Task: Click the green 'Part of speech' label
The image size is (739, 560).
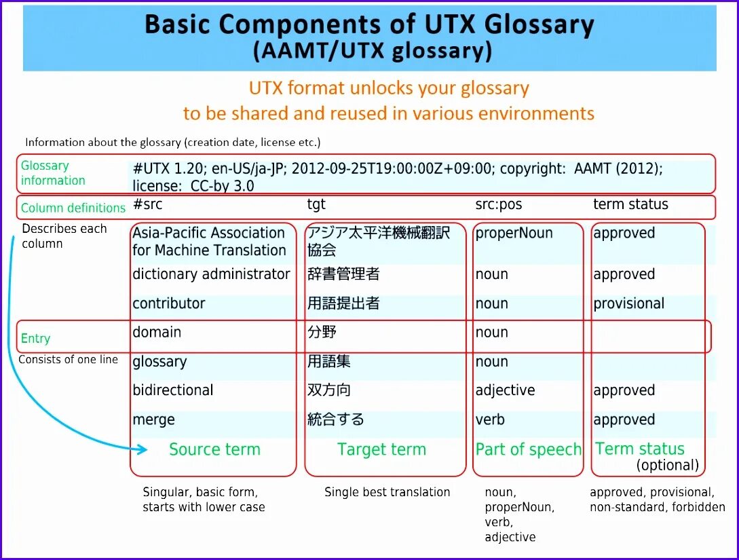Action: pos(529,449)
